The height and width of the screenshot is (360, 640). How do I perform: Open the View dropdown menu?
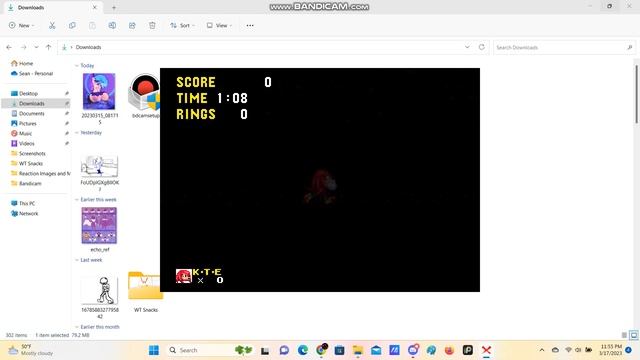[x=219, y=25]
